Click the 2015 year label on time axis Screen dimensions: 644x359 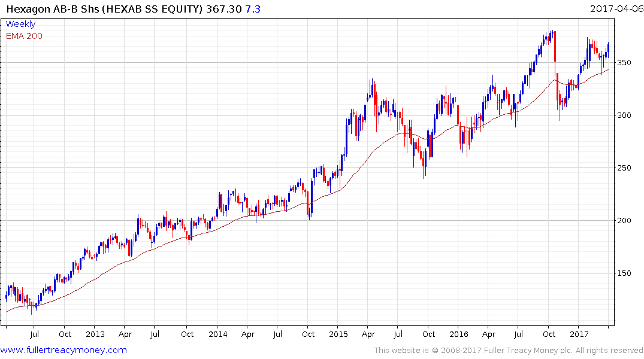tap(338, 334)
